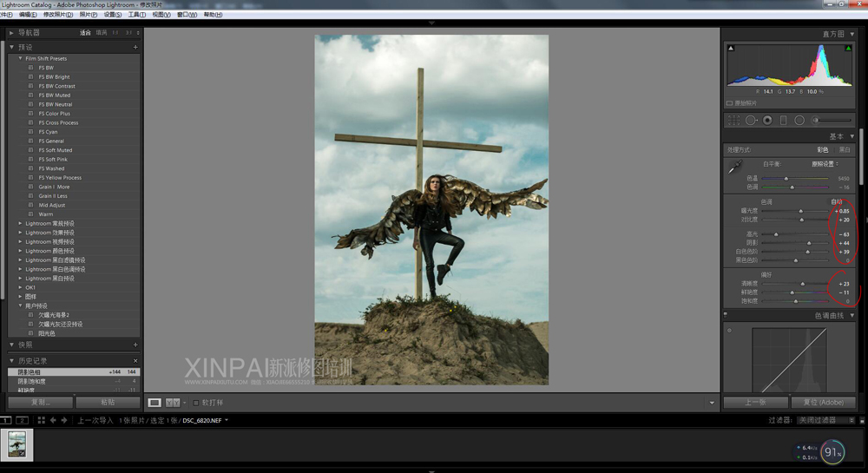Select the Red Eye Correction tool
This screenshot has height=473, width=868.
(767, 120)
